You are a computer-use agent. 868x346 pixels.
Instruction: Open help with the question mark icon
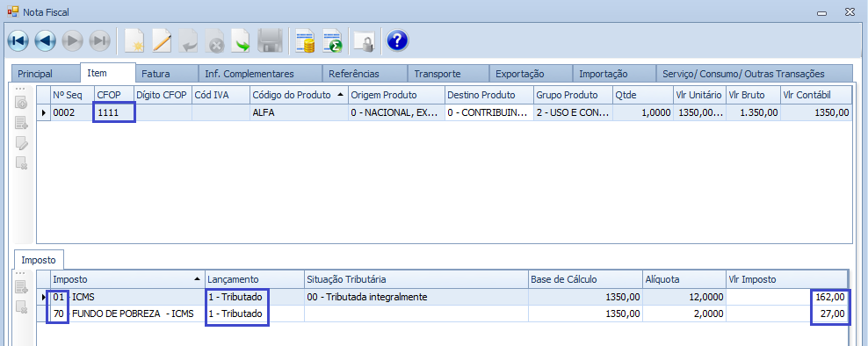tap(397, 41)
